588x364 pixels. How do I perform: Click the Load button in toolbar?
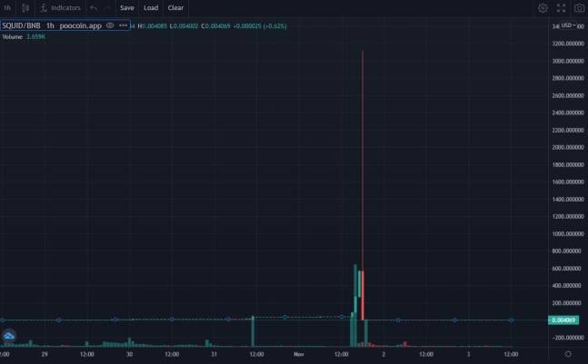151,8
